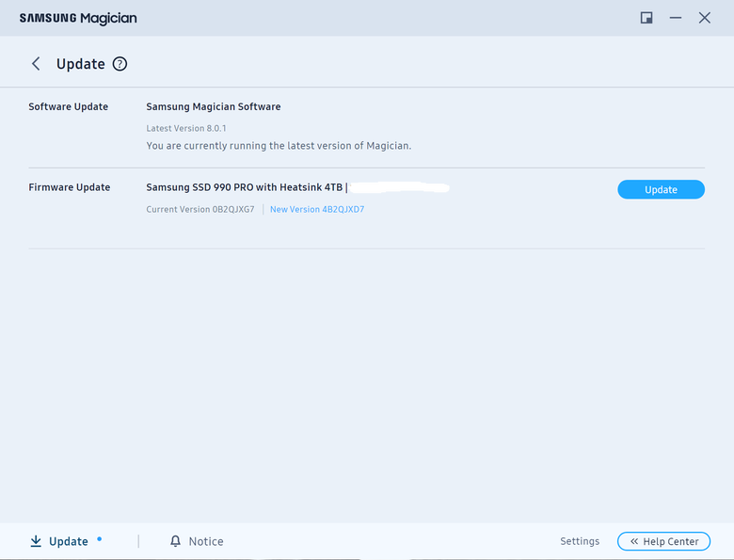Screen dimensions: 734x560
Task: Click the Firmware Update label
Action: 70,187
